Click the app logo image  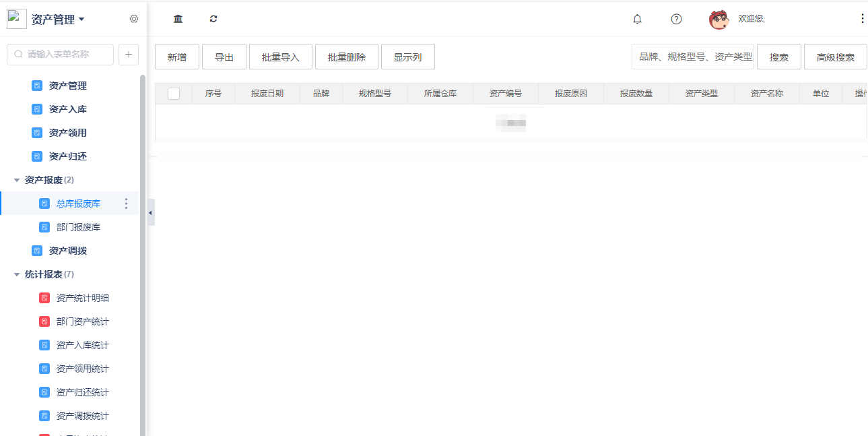[17, 19]
